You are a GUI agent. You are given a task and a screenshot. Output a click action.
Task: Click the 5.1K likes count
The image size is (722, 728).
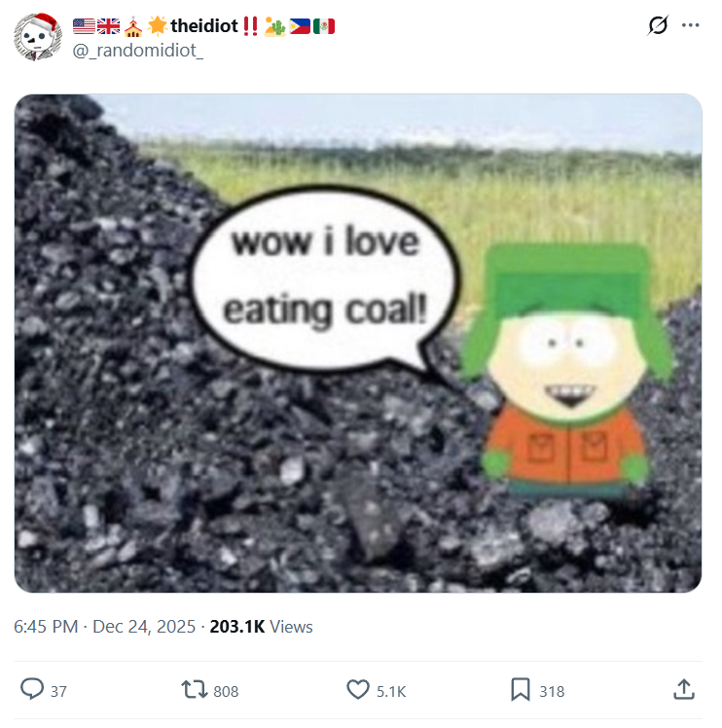(390, 691)
